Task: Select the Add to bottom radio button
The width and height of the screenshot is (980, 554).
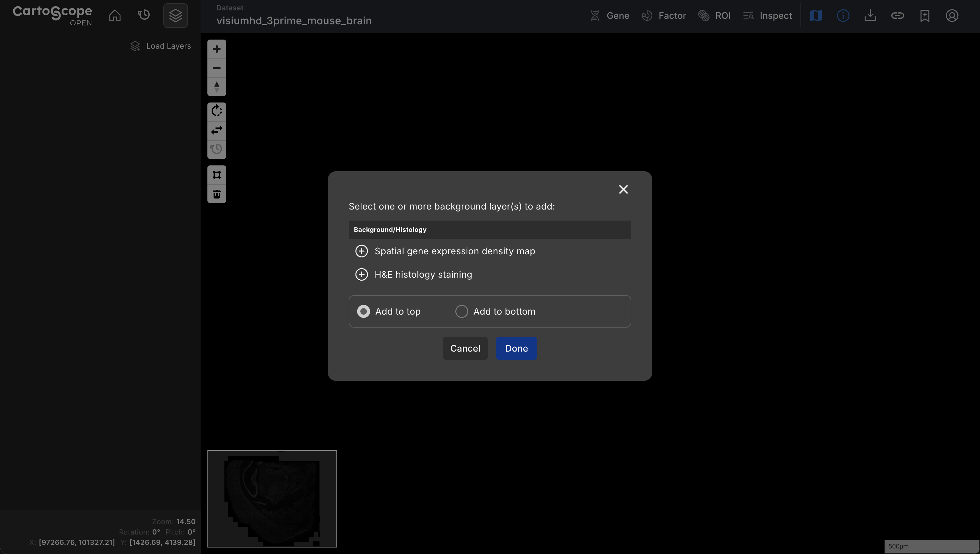Action: pos(461,311)
